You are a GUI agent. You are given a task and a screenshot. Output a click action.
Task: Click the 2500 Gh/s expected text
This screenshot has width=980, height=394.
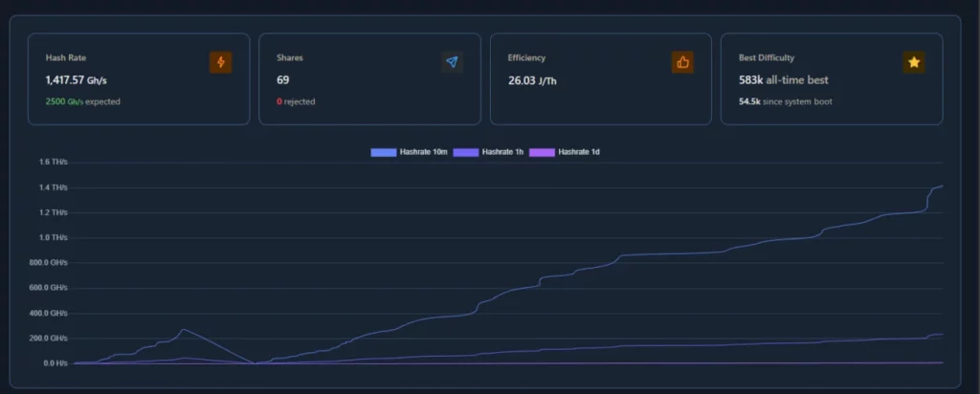82,101
